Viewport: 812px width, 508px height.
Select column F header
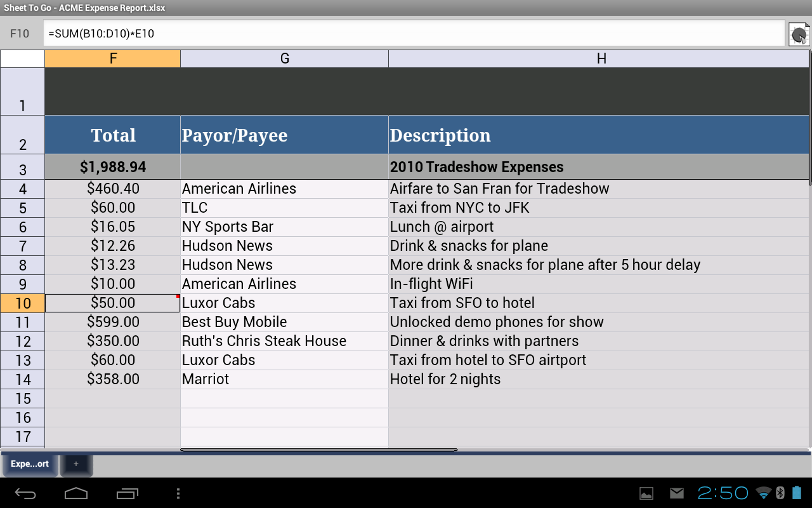113,58
